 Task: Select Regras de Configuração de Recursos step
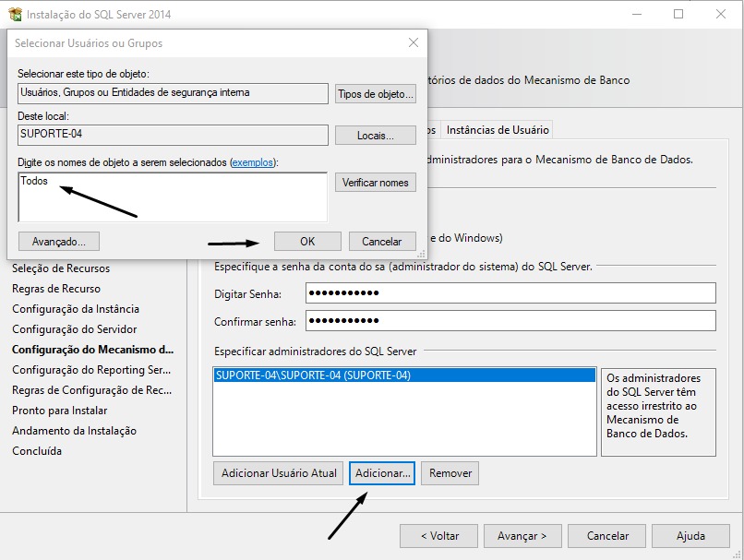click(x=92, y=390)
